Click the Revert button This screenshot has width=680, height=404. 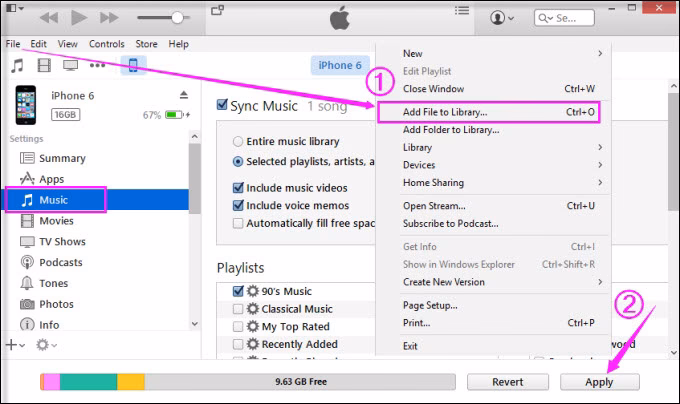pos(508,382)
